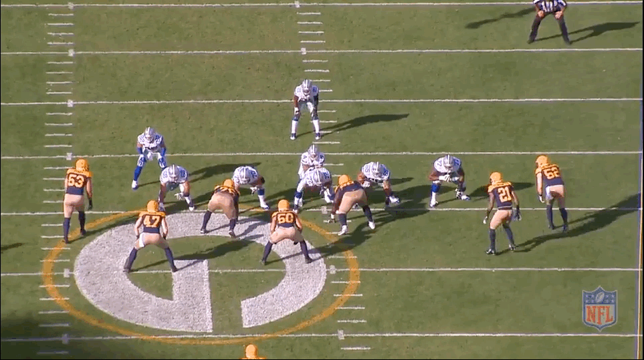Screen dimensions: 644x360
Task: Click the NFL shield logo watermark
Action: 599,307
